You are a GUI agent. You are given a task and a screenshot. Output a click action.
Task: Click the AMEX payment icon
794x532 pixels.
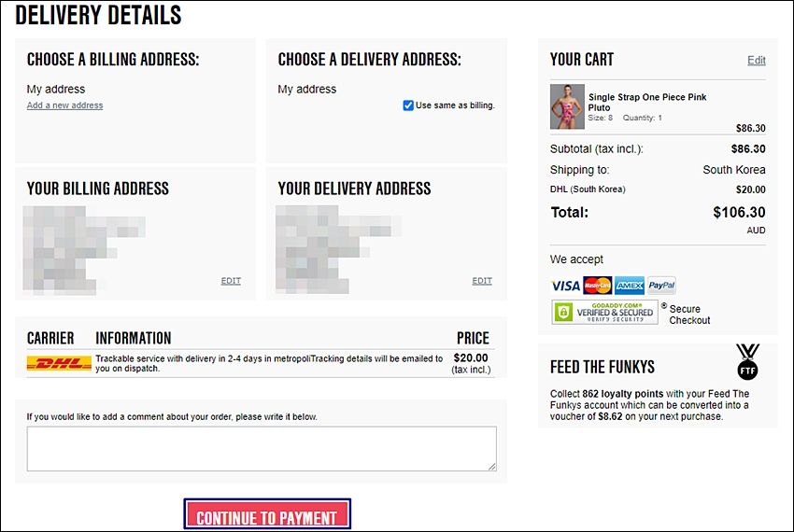click(x=630, y=286)
